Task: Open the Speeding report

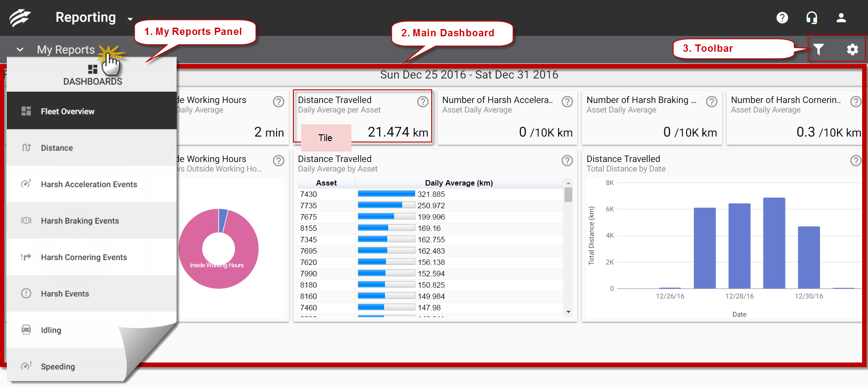Action: click(x=58, y=367)
